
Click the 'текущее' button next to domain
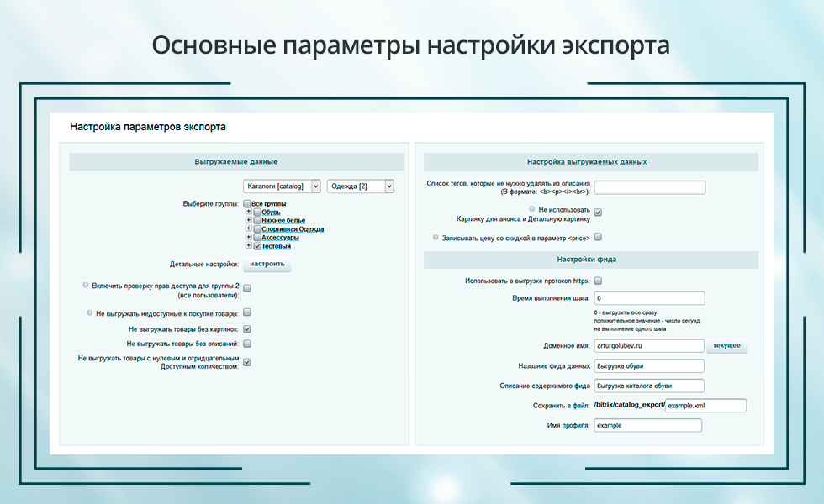click(x=726, y=345)
